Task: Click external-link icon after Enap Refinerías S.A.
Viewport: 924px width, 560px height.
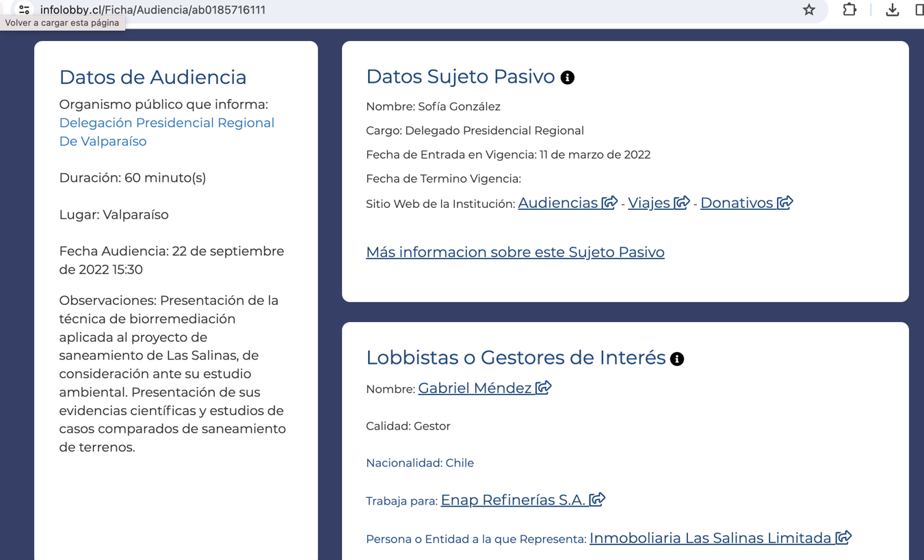Action: click(x=598, y=499)
